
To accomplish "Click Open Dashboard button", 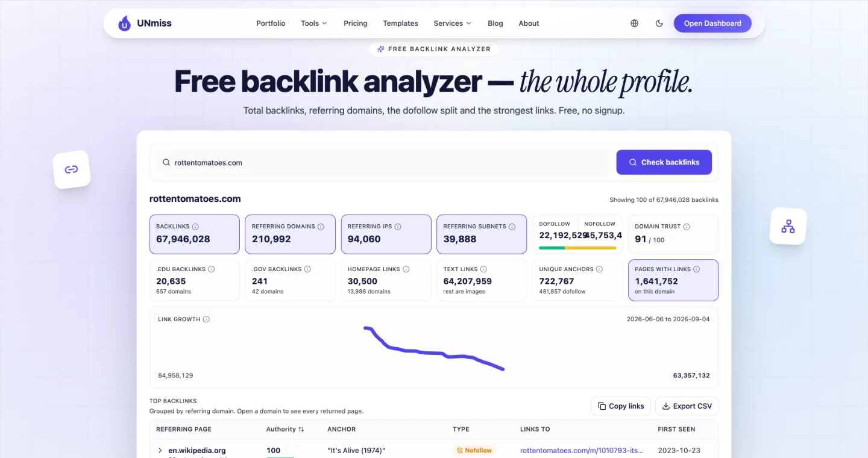I will click(x=712, y=24).
